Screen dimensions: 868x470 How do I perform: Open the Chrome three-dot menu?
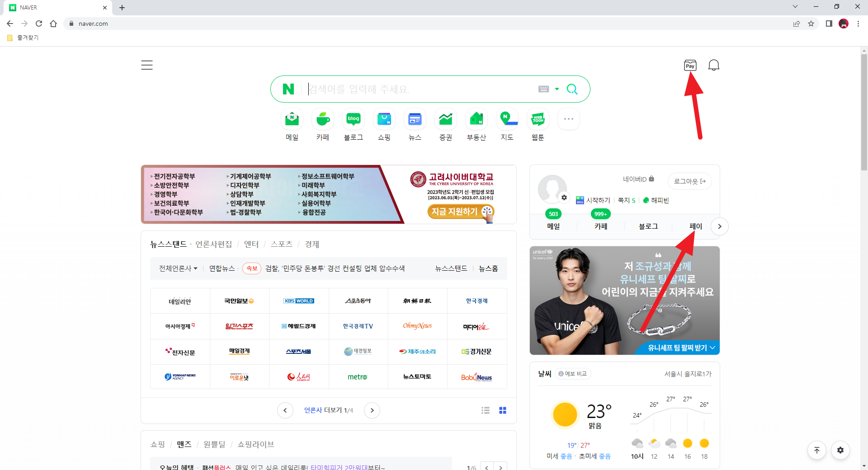(858, 23)
